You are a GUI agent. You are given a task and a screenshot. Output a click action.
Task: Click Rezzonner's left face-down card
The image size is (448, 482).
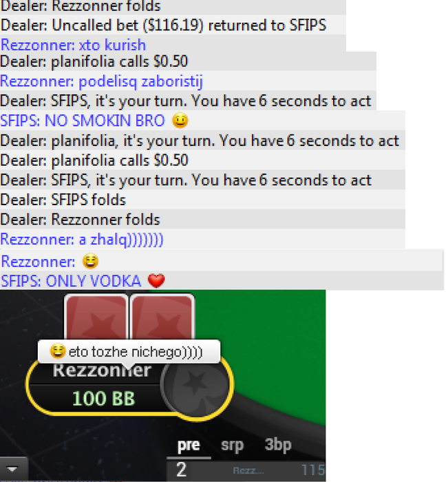(x=96, y=317)
